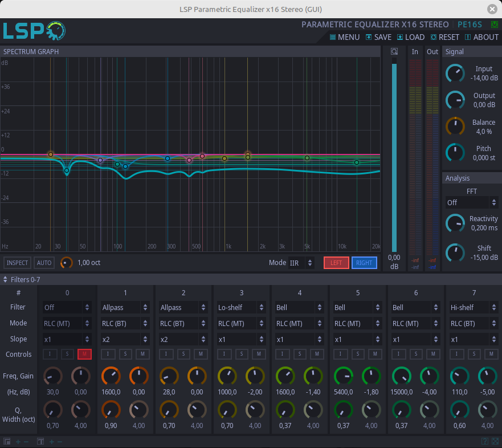Image resolution: width=502 pixels, height=448 pixels.
Task: Close the equalizer window
Action: point(492,9)
